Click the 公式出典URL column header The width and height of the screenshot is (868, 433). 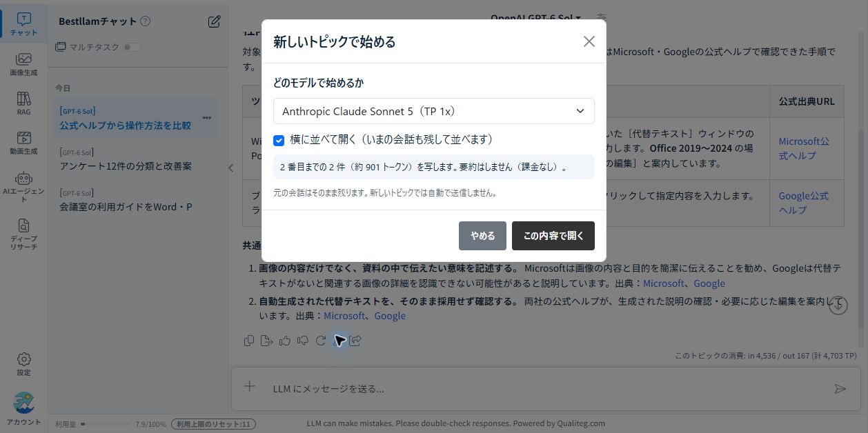(807, 101)
